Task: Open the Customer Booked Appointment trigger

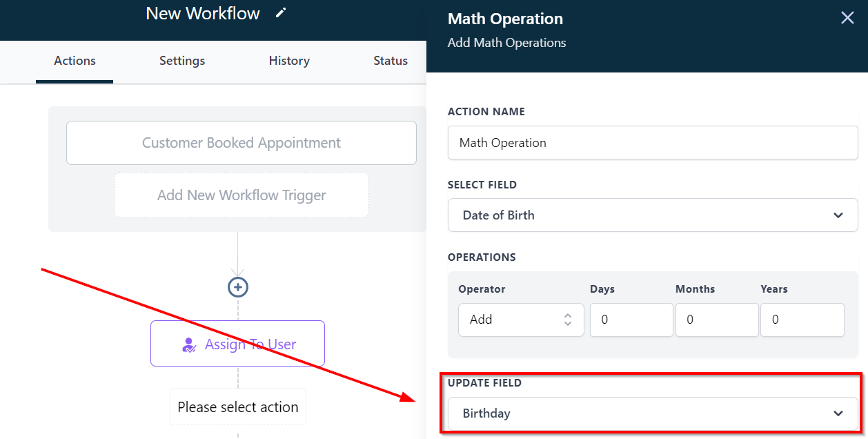Action: click(x=241, y=143)
